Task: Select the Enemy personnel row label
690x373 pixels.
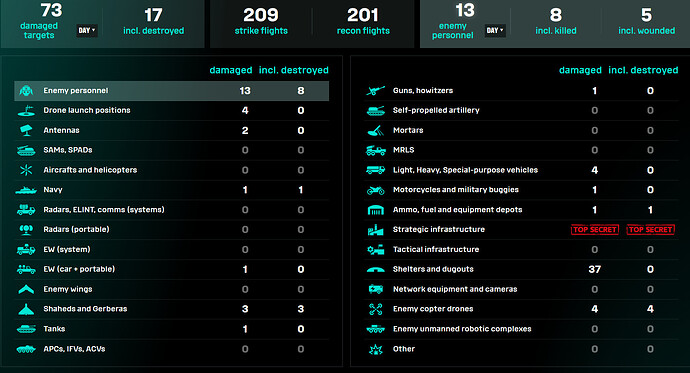Action: point(76,91)
